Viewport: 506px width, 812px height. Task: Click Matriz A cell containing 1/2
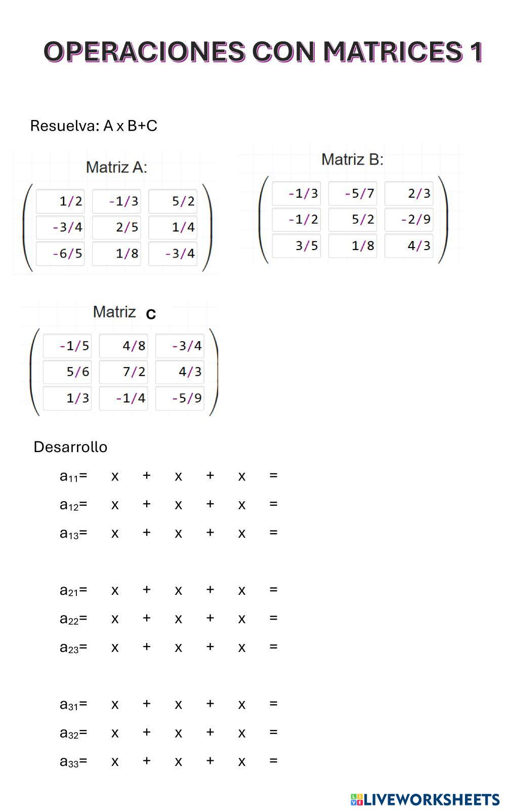60,201
